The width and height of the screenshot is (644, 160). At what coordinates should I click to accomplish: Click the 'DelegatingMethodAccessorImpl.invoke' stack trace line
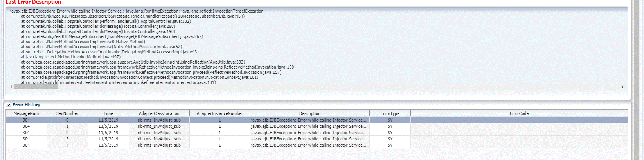coord(110,52)
